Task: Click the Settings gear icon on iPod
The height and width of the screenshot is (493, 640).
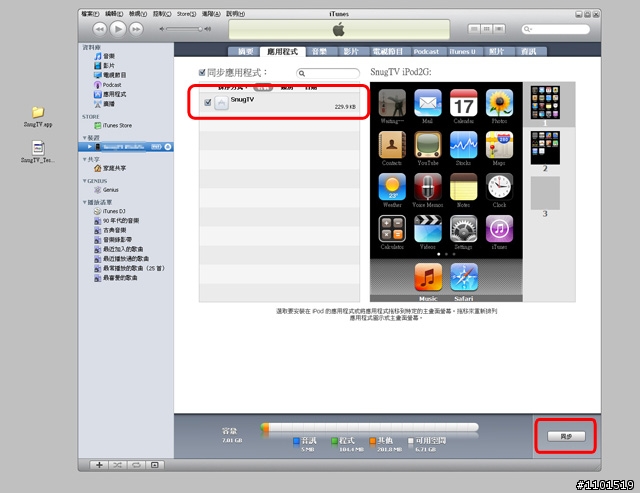Action: [x=463, y=229]
